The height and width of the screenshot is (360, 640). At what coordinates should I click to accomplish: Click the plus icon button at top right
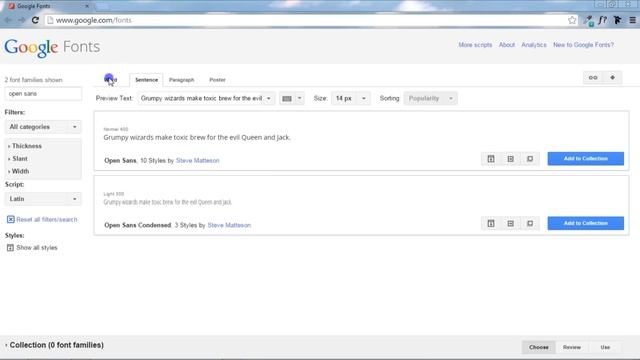click(x=612, y=78)
